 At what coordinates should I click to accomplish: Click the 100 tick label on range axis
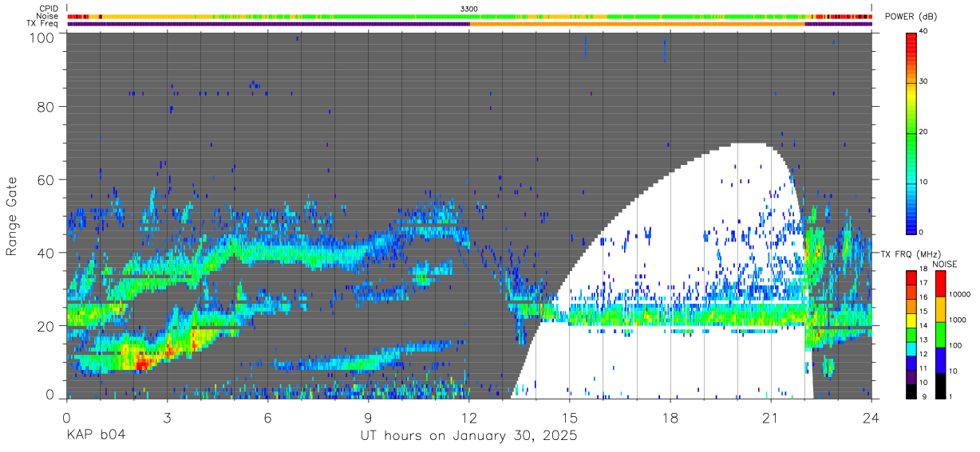pyautogui.click(x=41, y=37)
